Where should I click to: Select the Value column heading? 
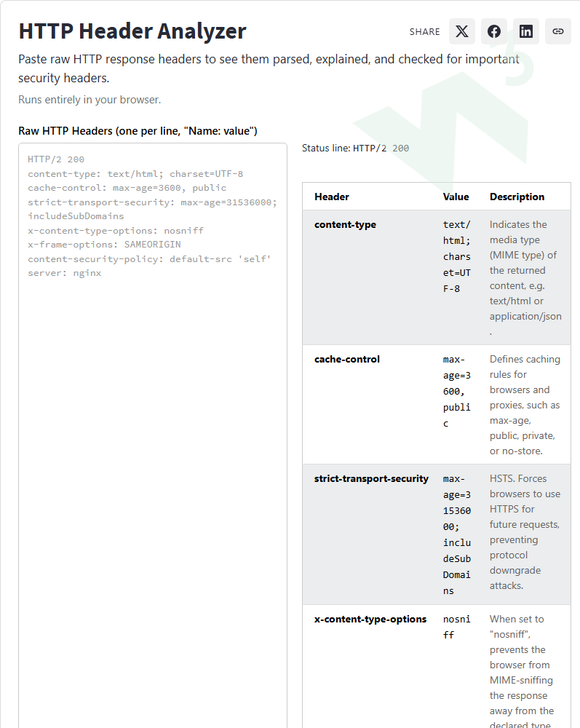click(456, 197)
